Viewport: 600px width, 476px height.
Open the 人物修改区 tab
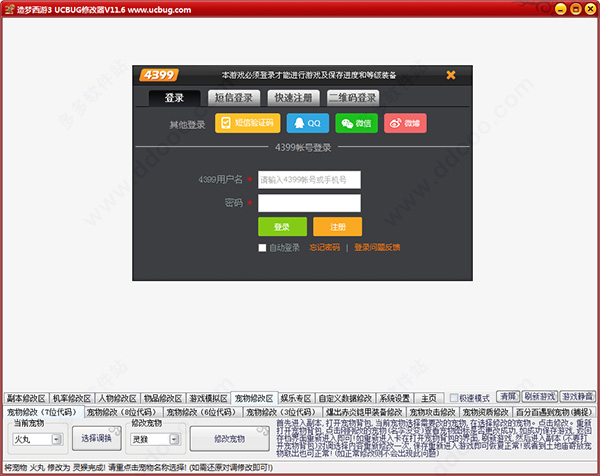(117, 398)
